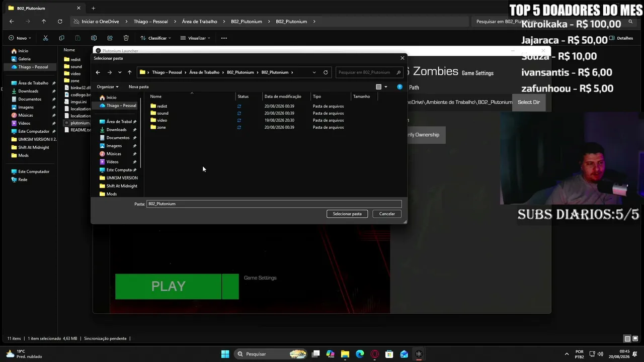This screenshot has width=644, height=362.
Task: Sort dialog list by Data de modificação
Action: [x=283, y=97]
